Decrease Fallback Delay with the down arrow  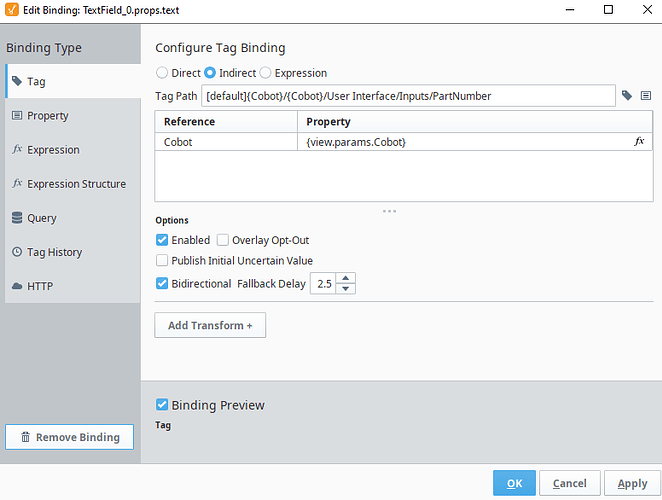pyautogui.click(x=346, y=289)
